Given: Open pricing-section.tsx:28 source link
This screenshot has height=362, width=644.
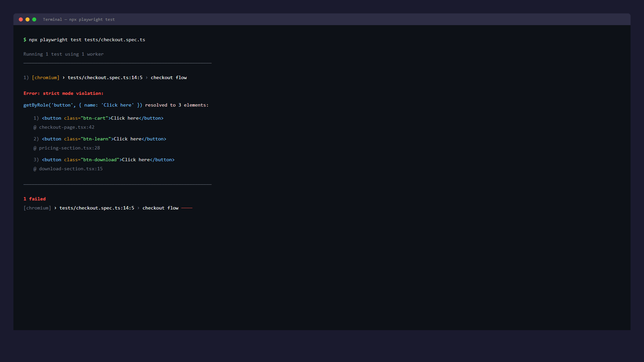Looking at the screenshot, I should 69,148.
